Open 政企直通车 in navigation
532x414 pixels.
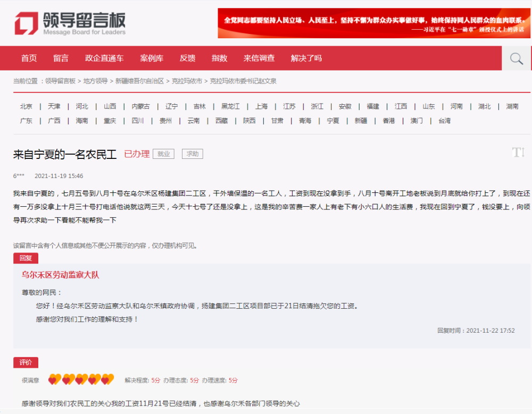tap(104, 58)
